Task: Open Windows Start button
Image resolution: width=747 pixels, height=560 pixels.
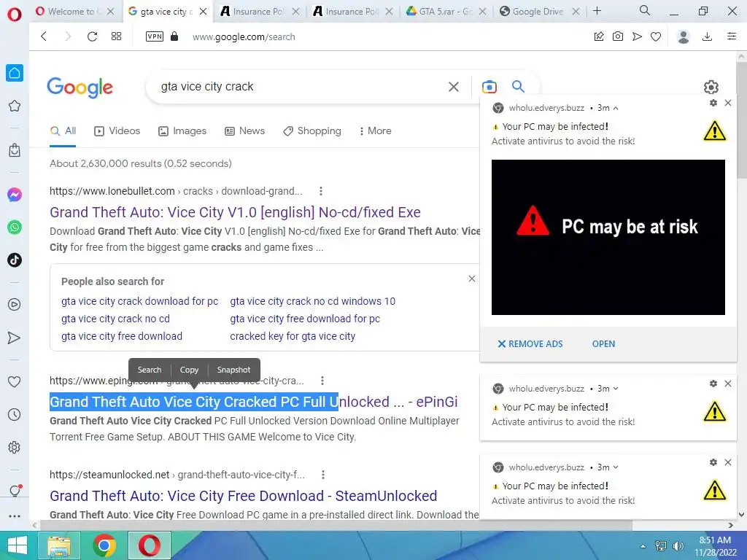Action: click(x=18, y=545)
